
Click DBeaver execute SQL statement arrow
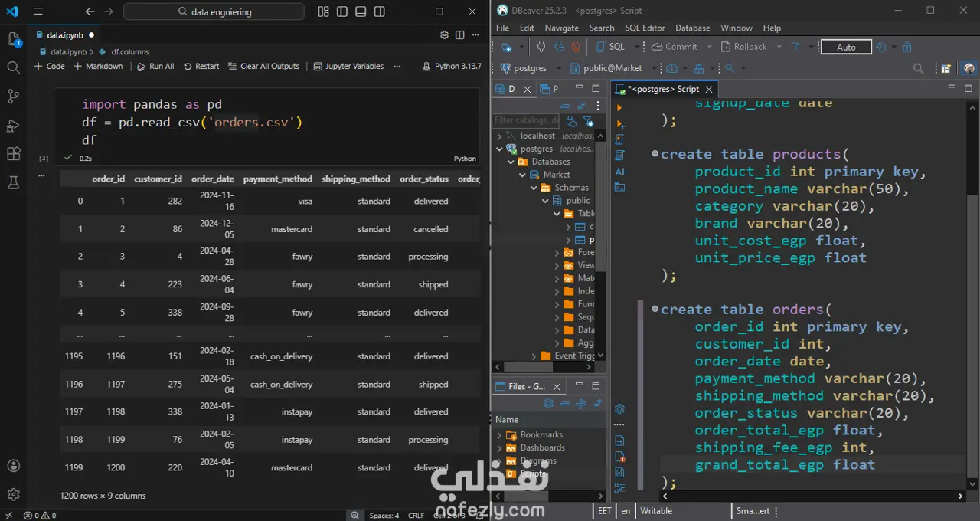coord(619,107)
